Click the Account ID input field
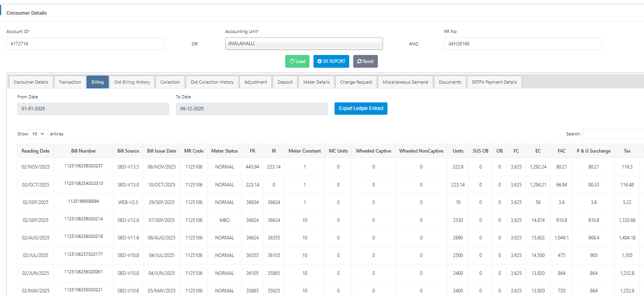Image resolution: width=644 pixels, height=296 pixels. pos(85,44)
